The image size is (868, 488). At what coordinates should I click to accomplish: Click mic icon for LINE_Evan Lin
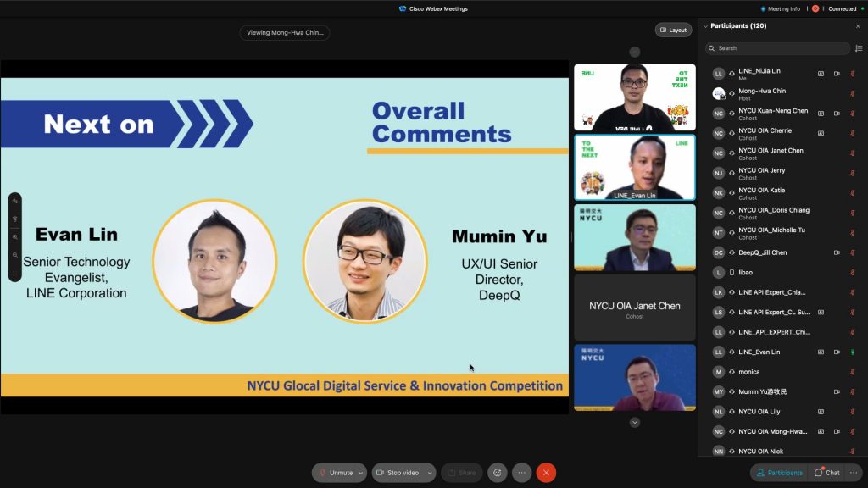pos(853,352)
